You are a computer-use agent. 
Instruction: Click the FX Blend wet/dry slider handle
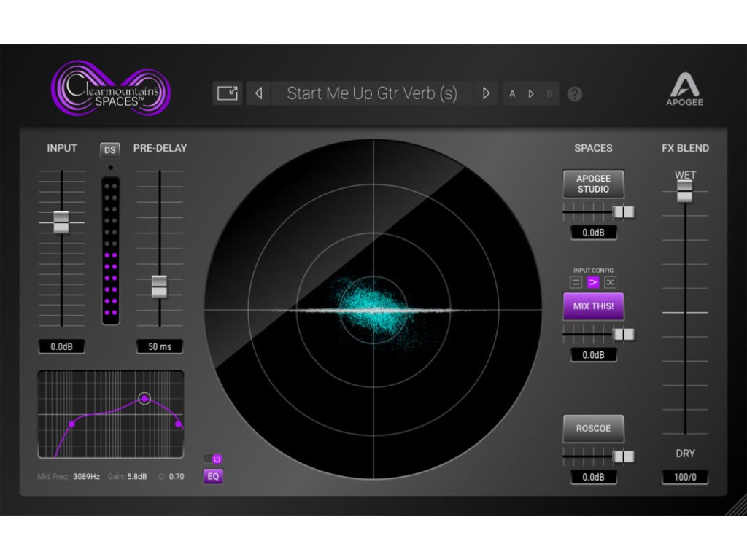click(684, 191)
